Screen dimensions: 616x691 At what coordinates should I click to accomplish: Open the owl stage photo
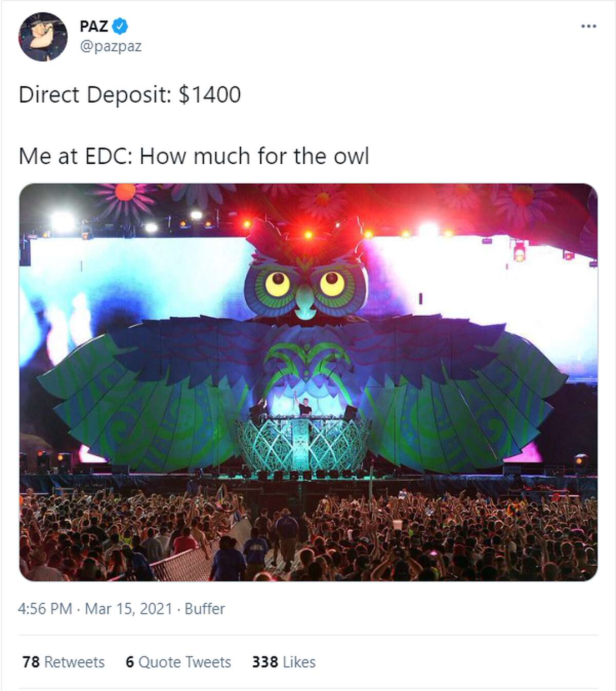309,382
